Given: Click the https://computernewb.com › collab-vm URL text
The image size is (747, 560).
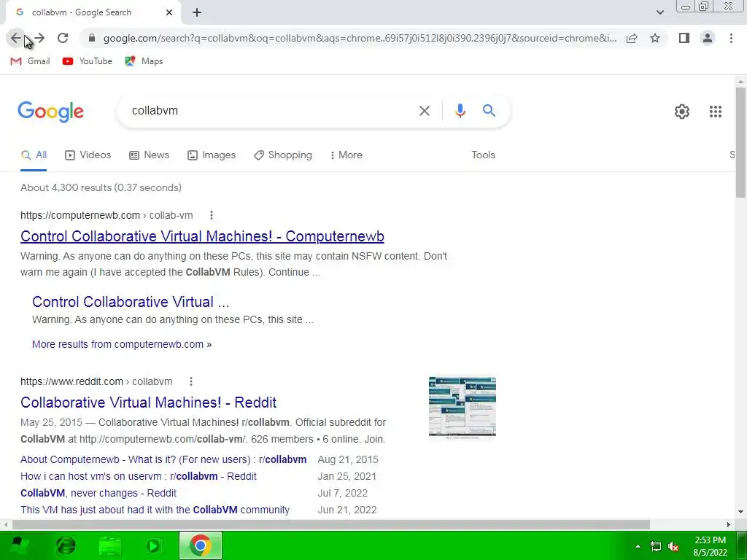Looking at the screenshot, I should (x=107, y=215).
